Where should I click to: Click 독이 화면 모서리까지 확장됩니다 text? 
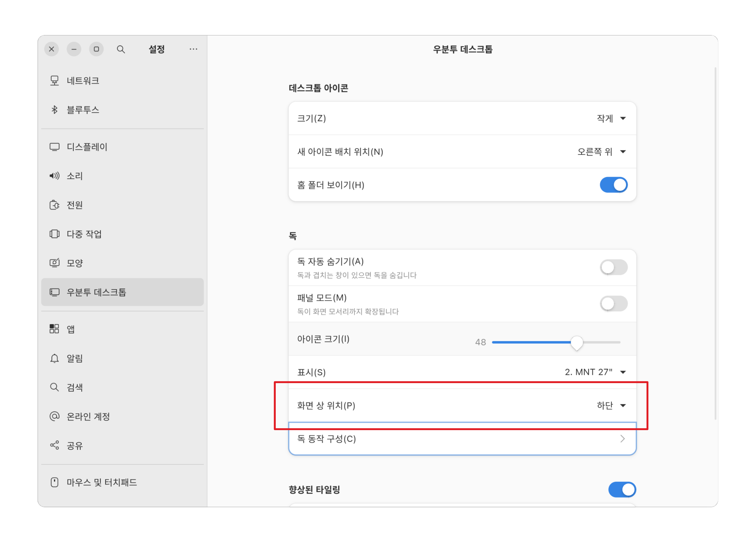(348, 312)
